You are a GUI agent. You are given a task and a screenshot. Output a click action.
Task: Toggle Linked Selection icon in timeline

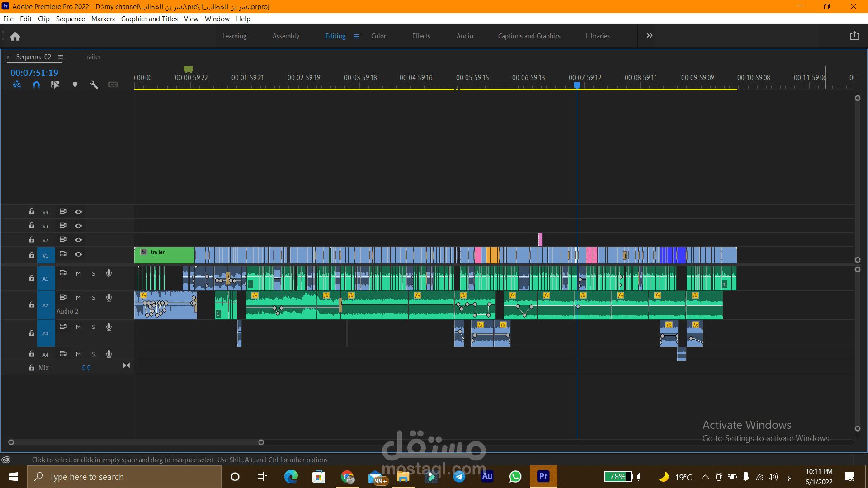(x=55, y=84)
